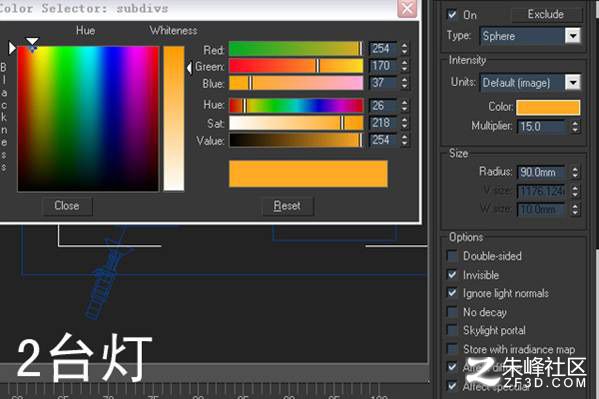599x399 pixels.
Task: Enable the Skylight portal checkbox
Action: click(452, 330)
